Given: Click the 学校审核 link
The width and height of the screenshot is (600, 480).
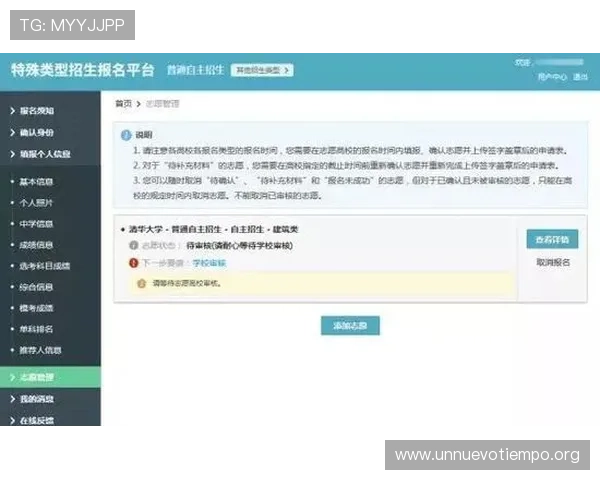Looking at the screenshot, I should pos(209,263).
